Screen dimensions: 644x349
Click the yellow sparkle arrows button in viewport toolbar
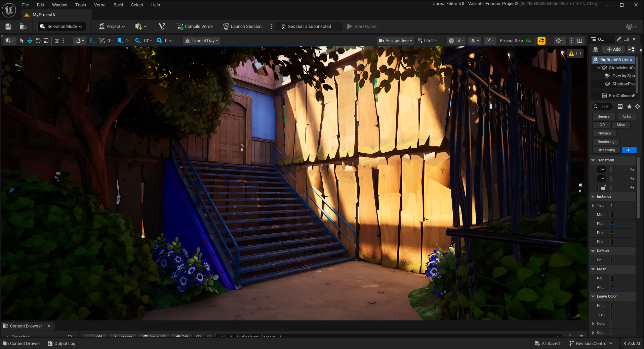[x=541, y=41]
